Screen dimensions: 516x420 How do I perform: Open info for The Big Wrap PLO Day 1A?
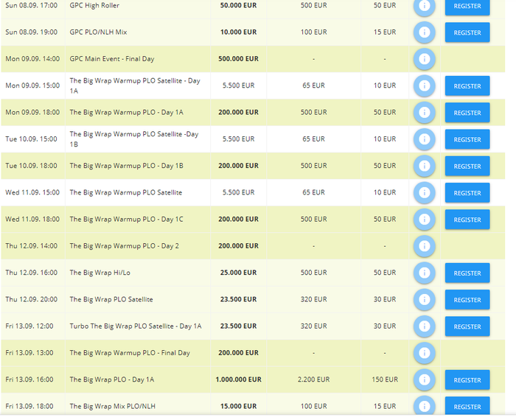pyautogui.click(x=424, y=379)
